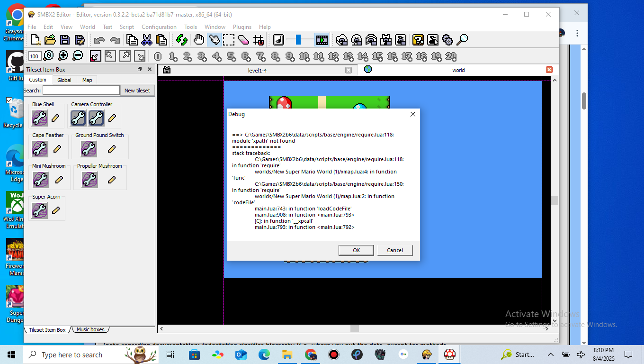Edit the Super Acorn tileset with its pencil

(x=55, y=210)
